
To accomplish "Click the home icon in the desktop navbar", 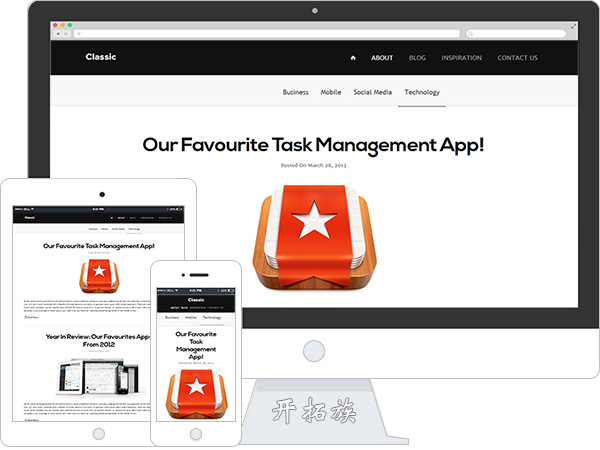I will [353, 58].
